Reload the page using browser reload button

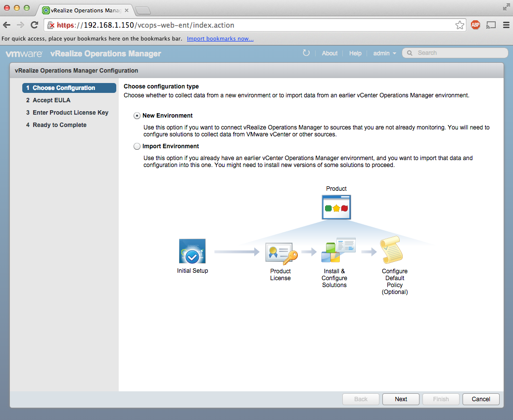click(34, 25)
